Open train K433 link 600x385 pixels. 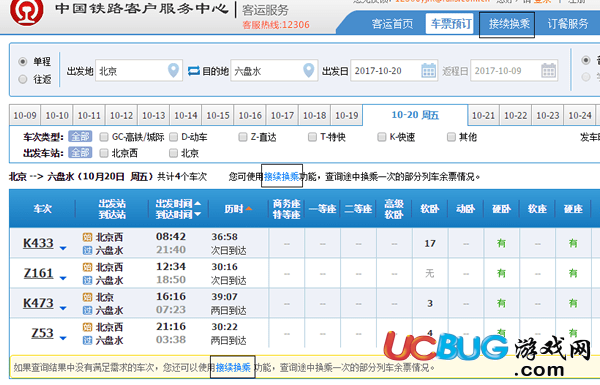pos(38,243)
